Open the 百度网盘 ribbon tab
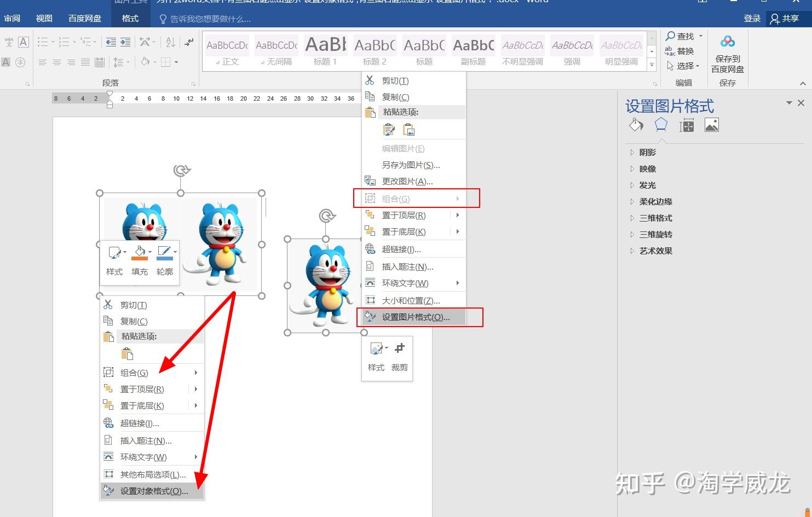Viewport: 812px width, 517px height. coord(85,19)
